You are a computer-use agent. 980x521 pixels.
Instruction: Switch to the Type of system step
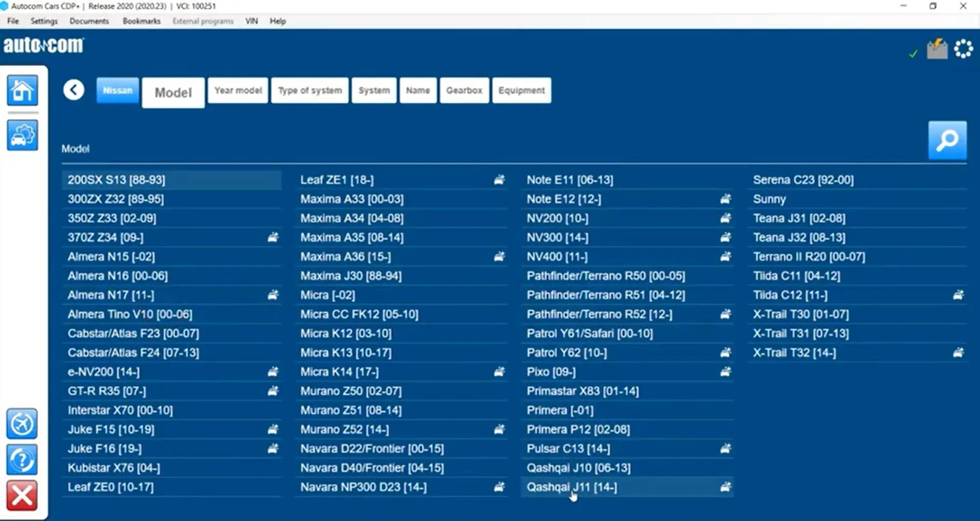click(310, 90)
